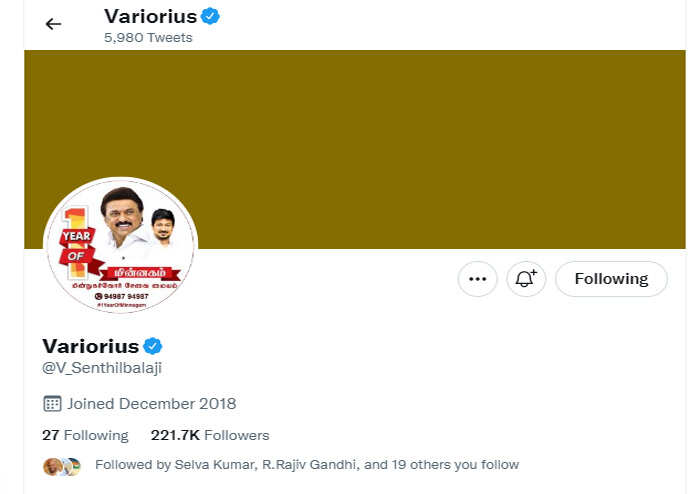Viewport: 700px width, 494px height.
Task: Open the 27 Following list
Action: (85, 435)
